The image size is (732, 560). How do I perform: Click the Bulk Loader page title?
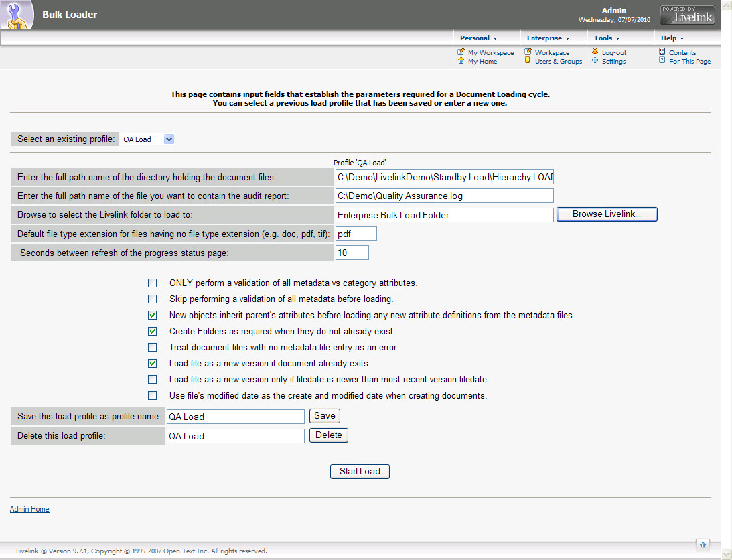(x=70, y=15)
